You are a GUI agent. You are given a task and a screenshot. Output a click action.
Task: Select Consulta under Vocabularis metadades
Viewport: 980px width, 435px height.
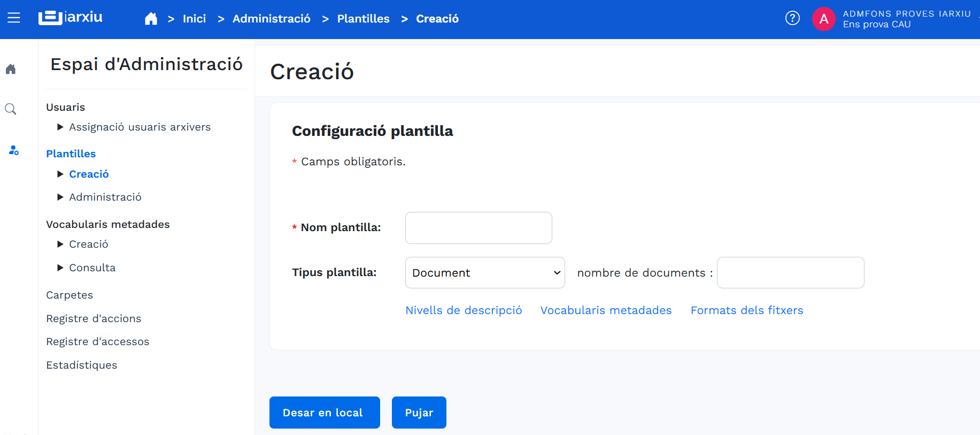pos(92,268)
